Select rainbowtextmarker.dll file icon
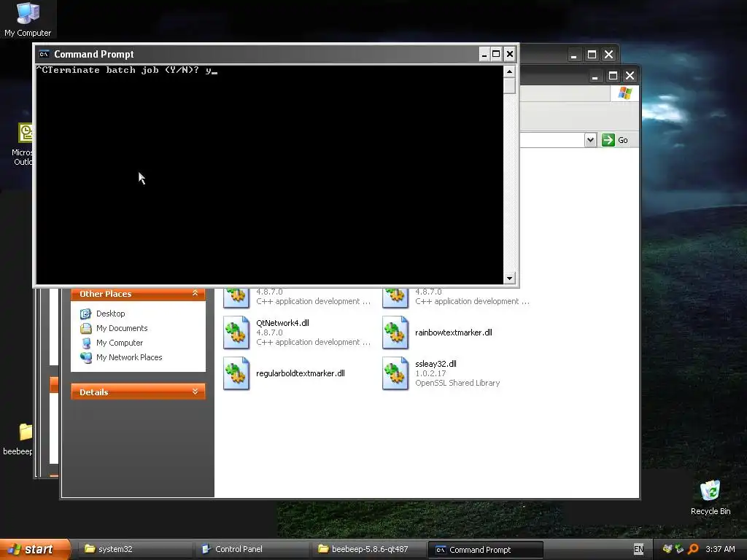Screen dimensions: 747x560 (395, 332)
